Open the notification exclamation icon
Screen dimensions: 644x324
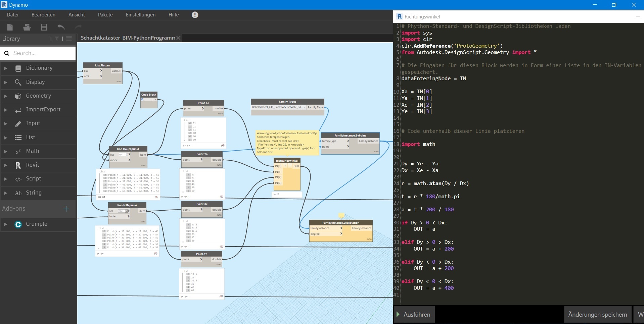pyautogui.click(x=195, y=15)
